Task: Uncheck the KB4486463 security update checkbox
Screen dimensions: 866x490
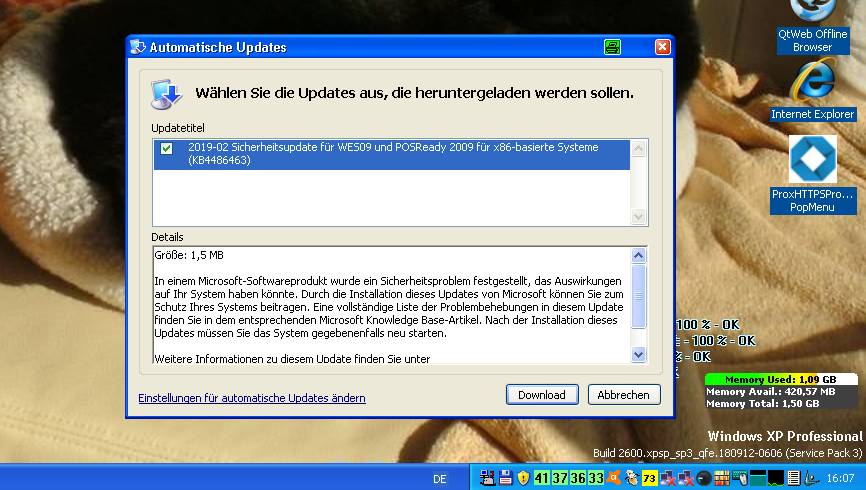Action: pyautogui.click(x=166, y=148)
